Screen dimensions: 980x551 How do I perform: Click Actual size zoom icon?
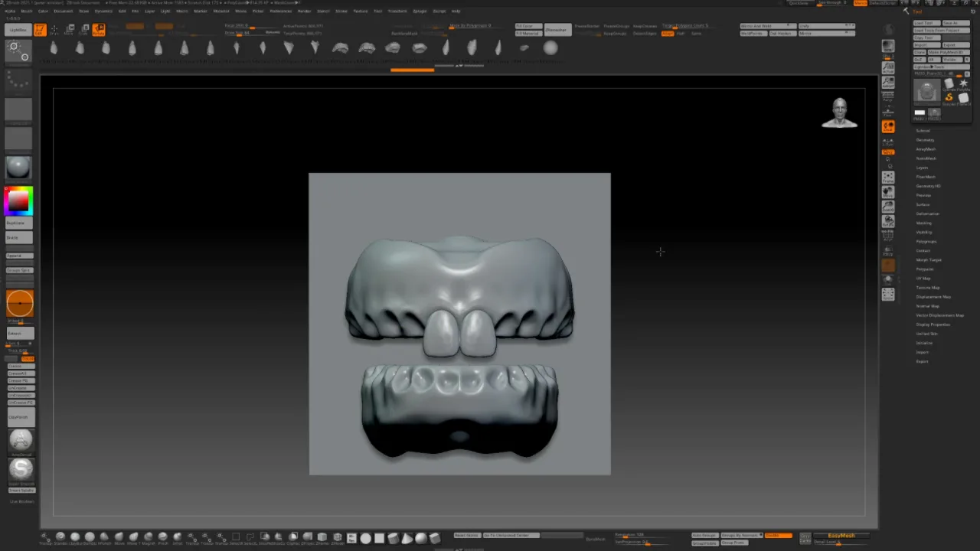[888, 67]
